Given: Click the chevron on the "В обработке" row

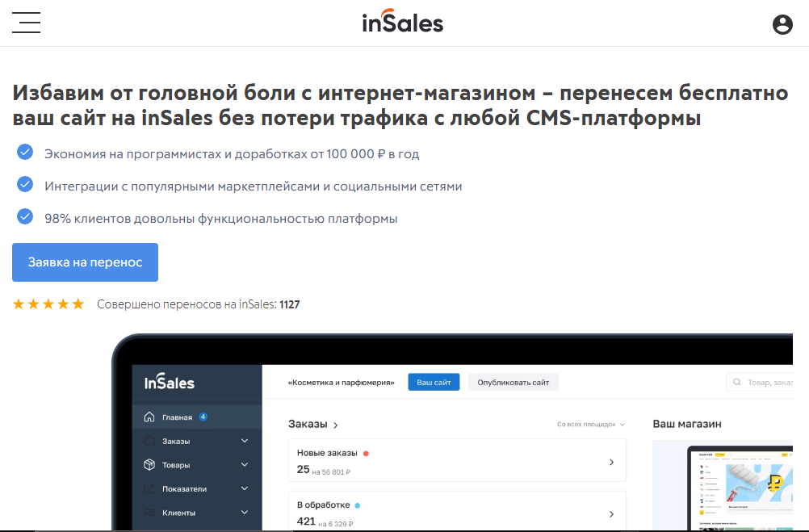Looking at the screenshot, I should click(x=611, y=514).
